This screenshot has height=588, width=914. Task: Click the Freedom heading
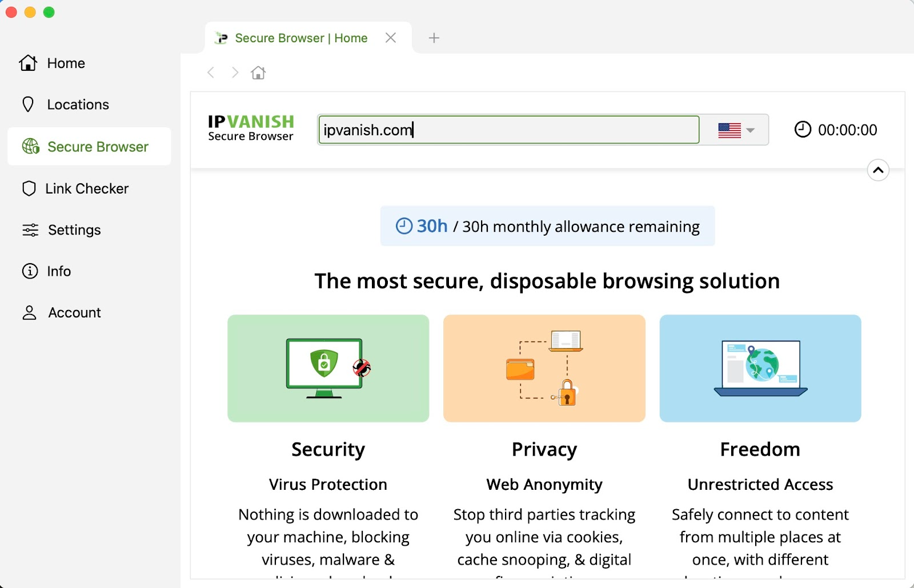pos(760,449)
